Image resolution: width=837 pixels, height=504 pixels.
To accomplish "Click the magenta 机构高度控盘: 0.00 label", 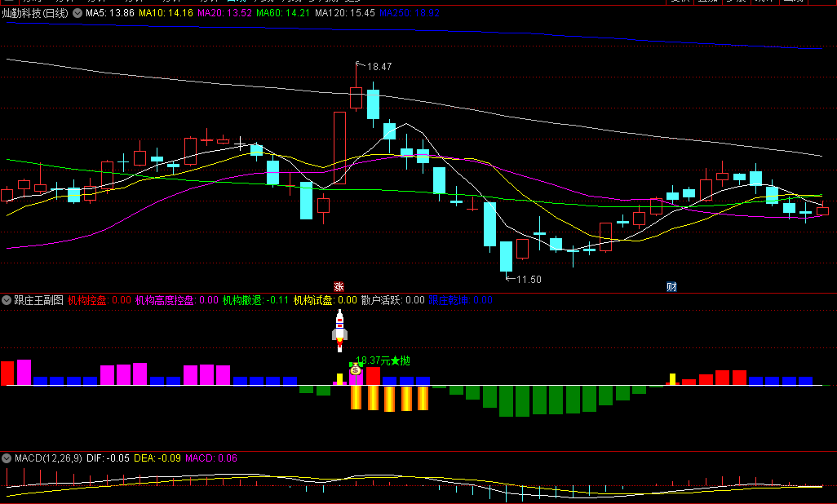I will tap(177, 300).
